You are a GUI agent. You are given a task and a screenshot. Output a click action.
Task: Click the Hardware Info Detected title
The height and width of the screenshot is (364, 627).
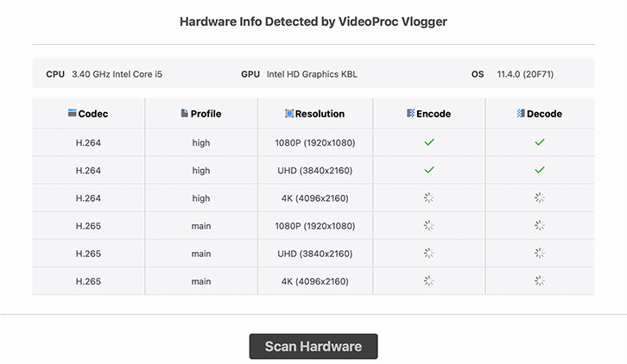(313, 22)
